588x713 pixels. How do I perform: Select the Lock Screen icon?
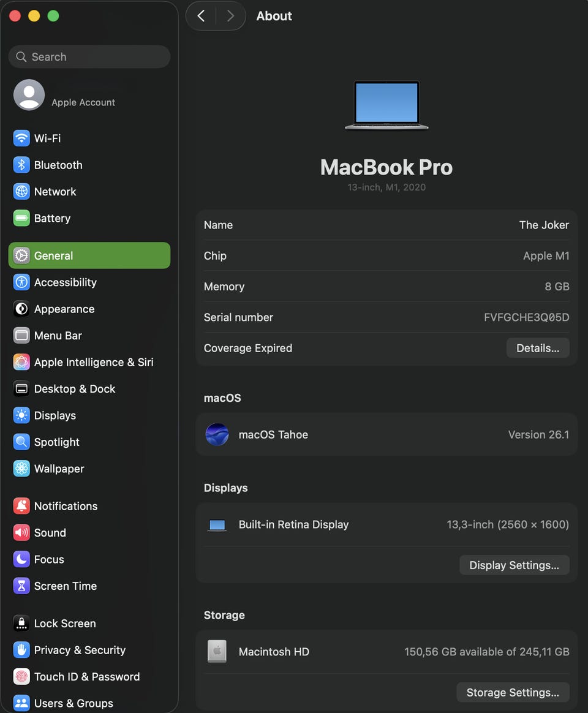click(x=21, y=623)
